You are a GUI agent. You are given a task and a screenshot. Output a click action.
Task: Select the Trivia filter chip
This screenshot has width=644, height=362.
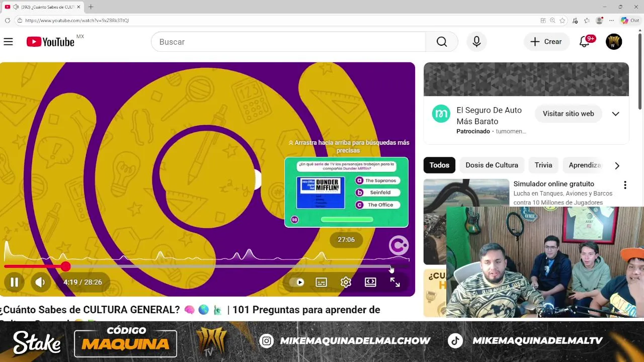pos(543,165)
